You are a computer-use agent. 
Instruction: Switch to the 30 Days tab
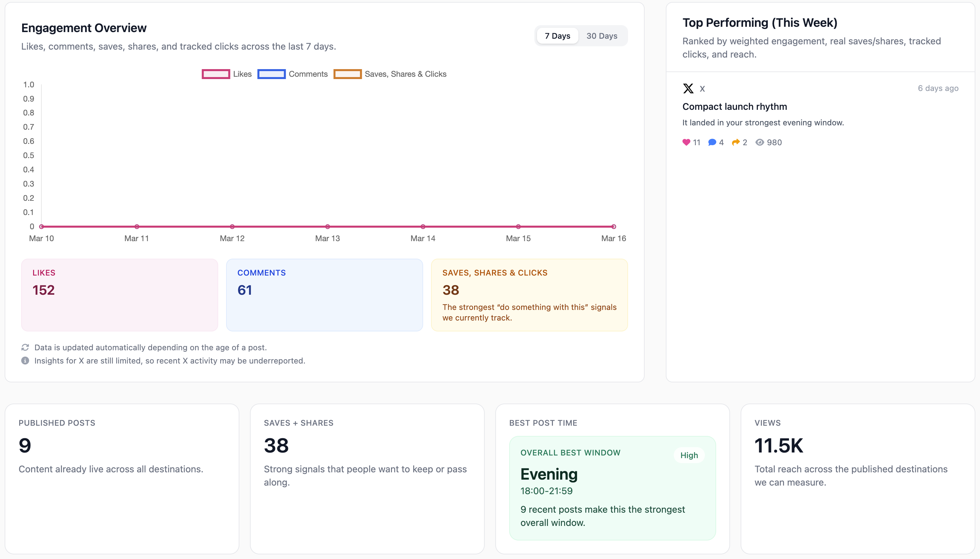[x=601, y=36]
